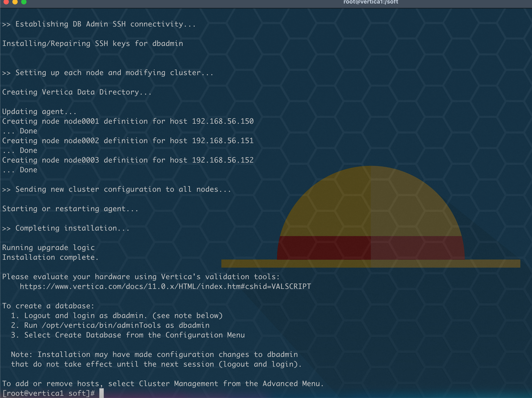
Task: Click the 'Running upgrade logic' line
Action: pyautogui.click(x=48, y=248)
